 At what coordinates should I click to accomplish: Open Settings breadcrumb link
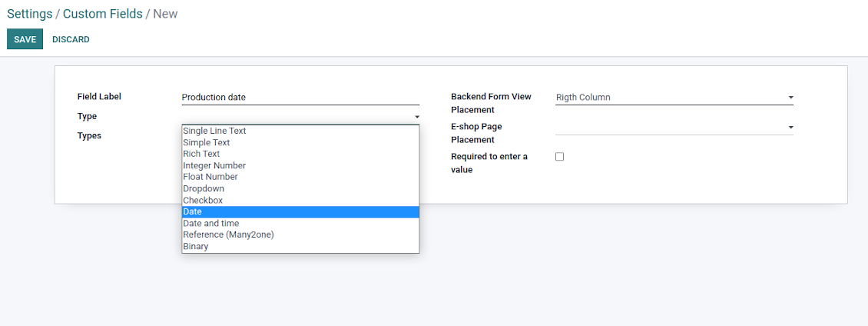tap(29, 14)
